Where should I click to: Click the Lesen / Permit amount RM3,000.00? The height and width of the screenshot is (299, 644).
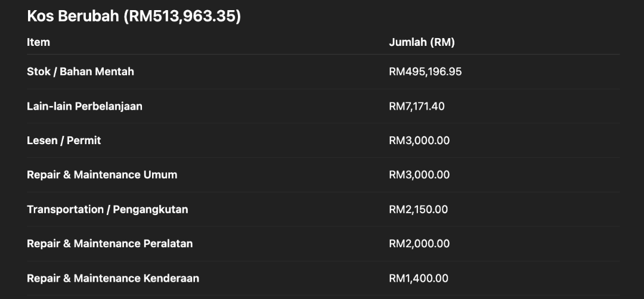pos(419,141)
